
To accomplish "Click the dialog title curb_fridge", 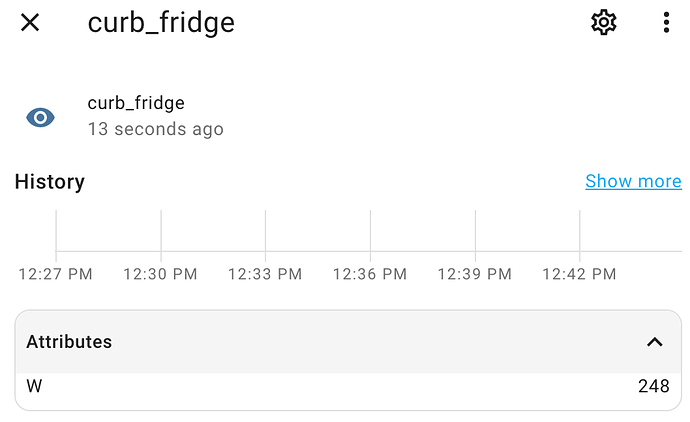I will pos(161,23).
